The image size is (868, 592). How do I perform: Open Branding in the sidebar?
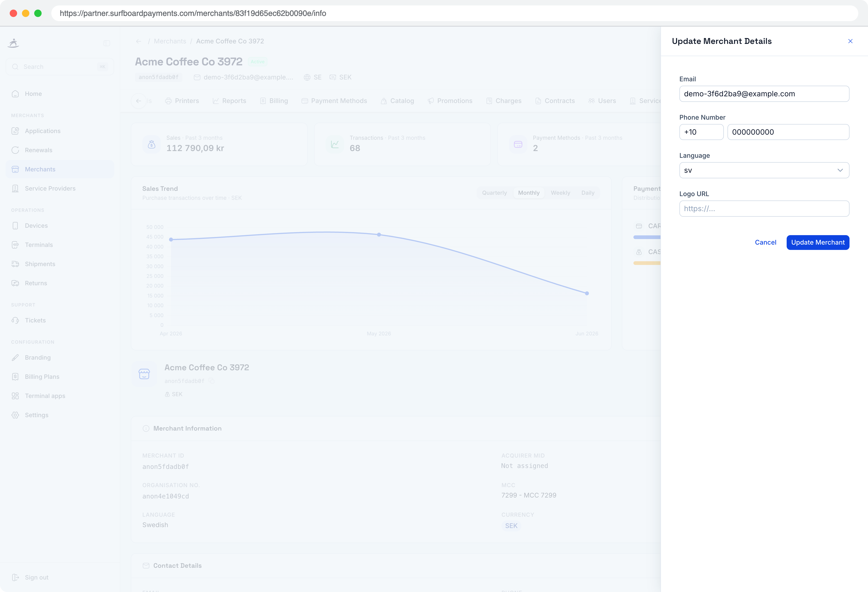60,358
